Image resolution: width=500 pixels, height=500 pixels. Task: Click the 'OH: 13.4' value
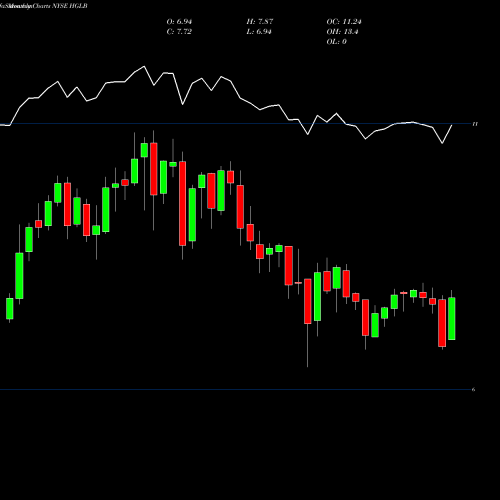click(342, 32)
